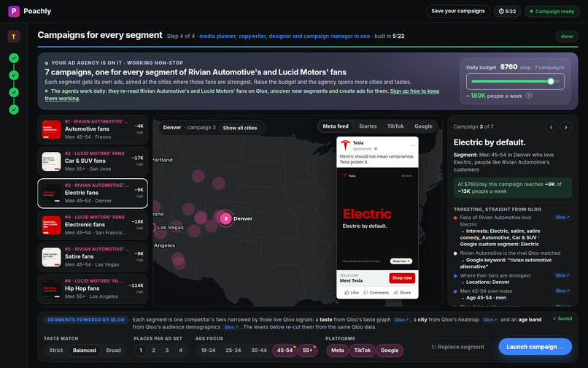Click the Denver map marker numbered 3

click(x=225, y=218)
